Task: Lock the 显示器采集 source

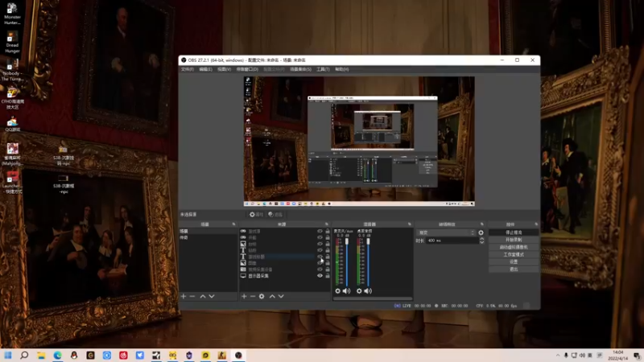Action: 328,276
